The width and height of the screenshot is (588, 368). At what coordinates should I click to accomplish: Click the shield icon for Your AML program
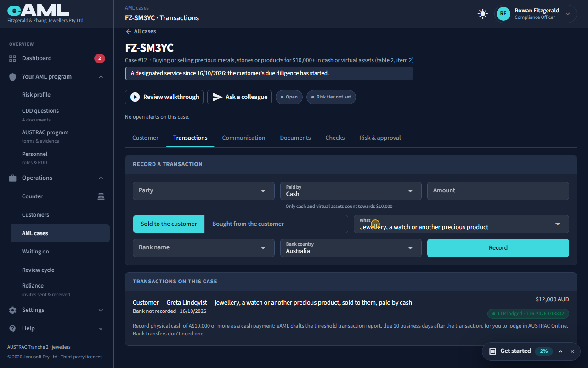pos(13,77)
